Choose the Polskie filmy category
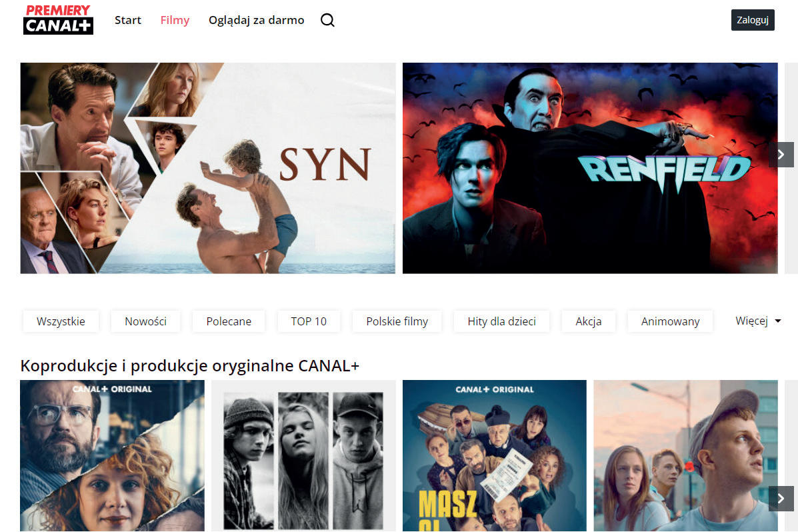798x532 pixels. tap(397, 321)
